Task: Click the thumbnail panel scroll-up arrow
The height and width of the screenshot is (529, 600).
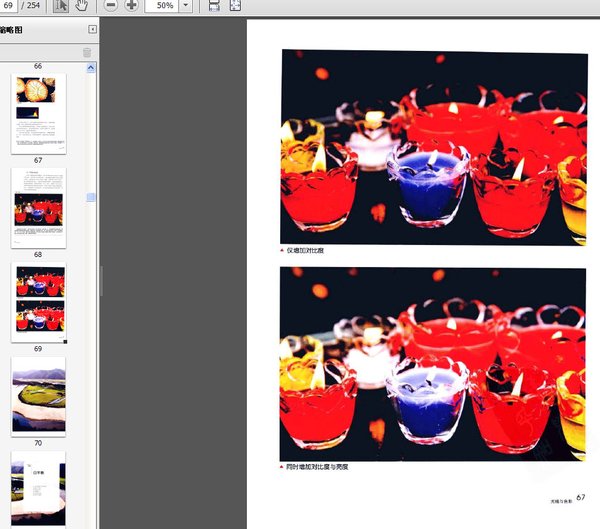Action: [x=91, y=68]
